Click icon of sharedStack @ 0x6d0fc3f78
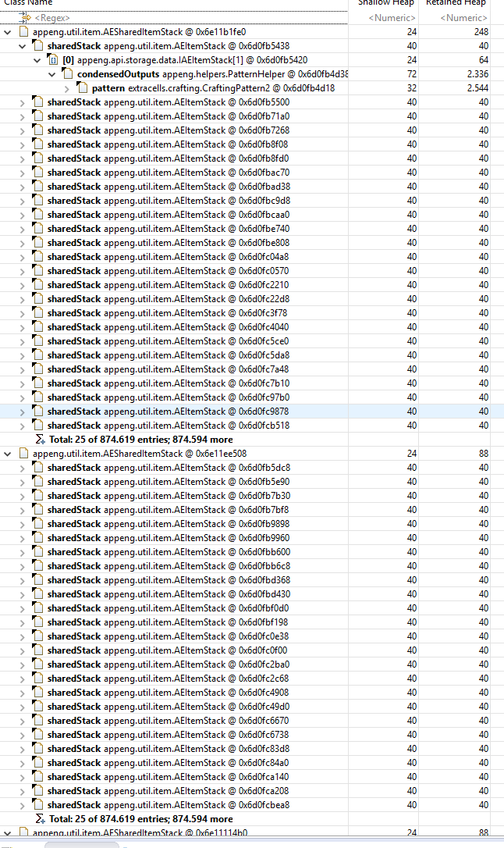Image resolution: width=504 pixels, height=848 pixels. pos(37,312)
